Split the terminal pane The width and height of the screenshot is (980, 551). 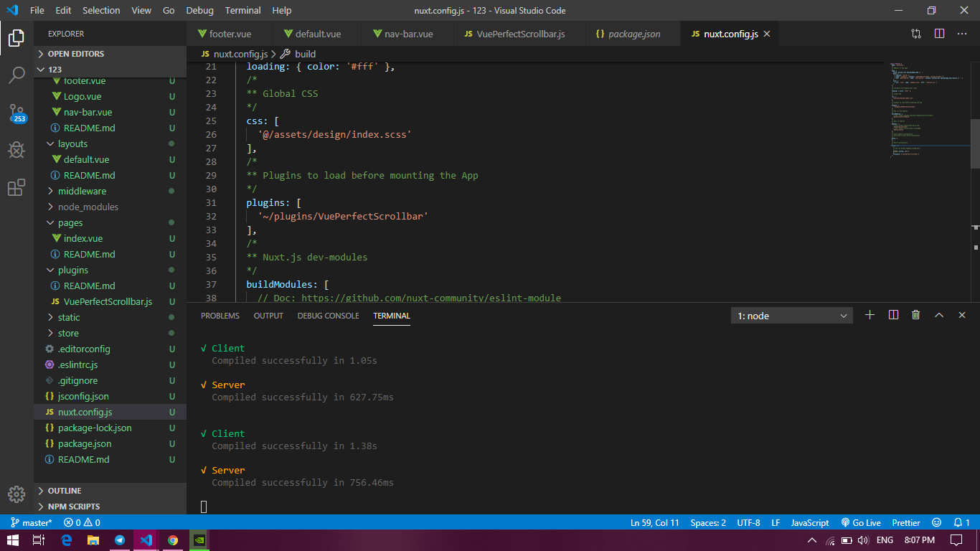point(893,315)
